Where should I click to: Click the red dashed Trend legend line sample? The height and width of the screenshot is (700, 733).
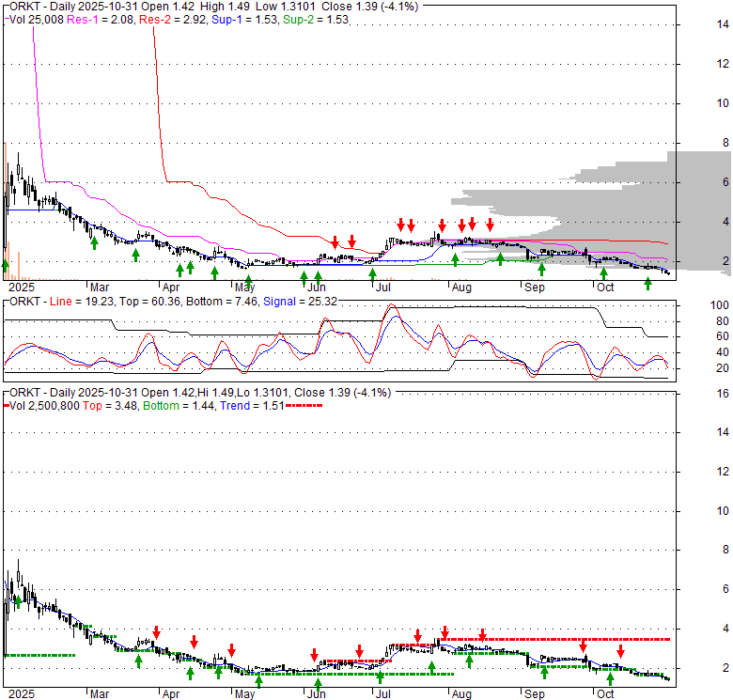(304, 406)
